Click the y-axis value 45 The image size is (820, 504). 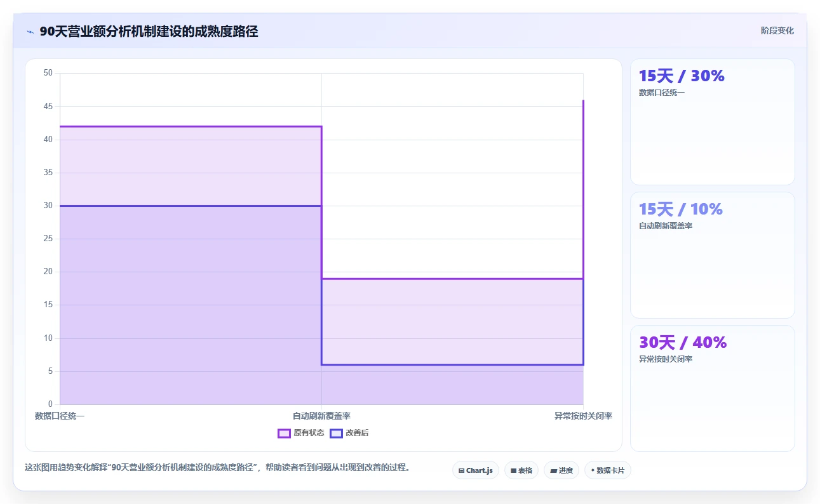click(x=48, y=107)
